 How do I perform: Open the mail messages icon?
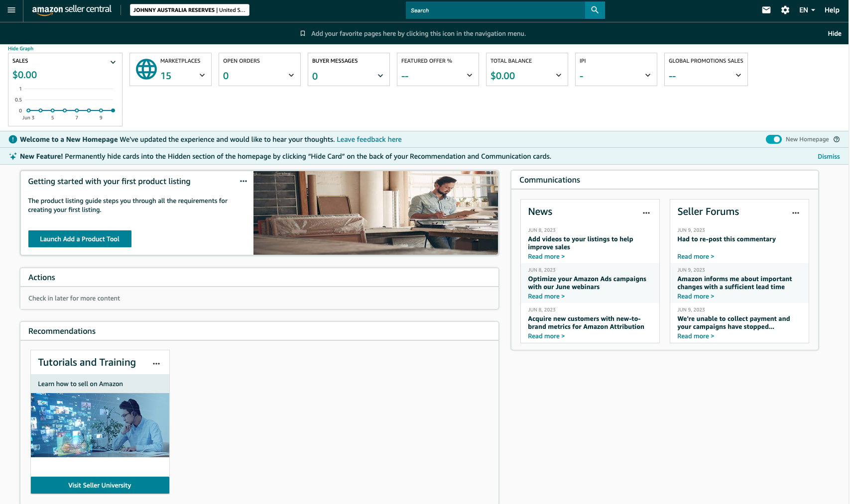(766, 10)
